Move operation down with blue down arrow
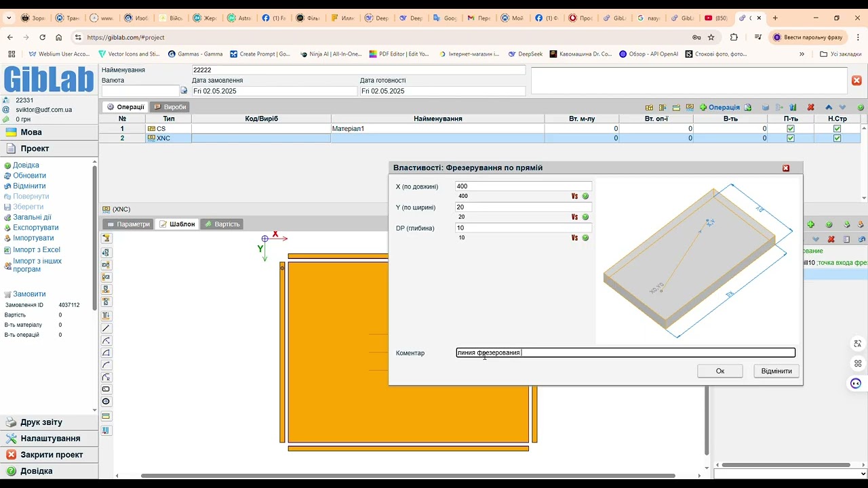Screen dimensions: 868x488 (842, 107)
